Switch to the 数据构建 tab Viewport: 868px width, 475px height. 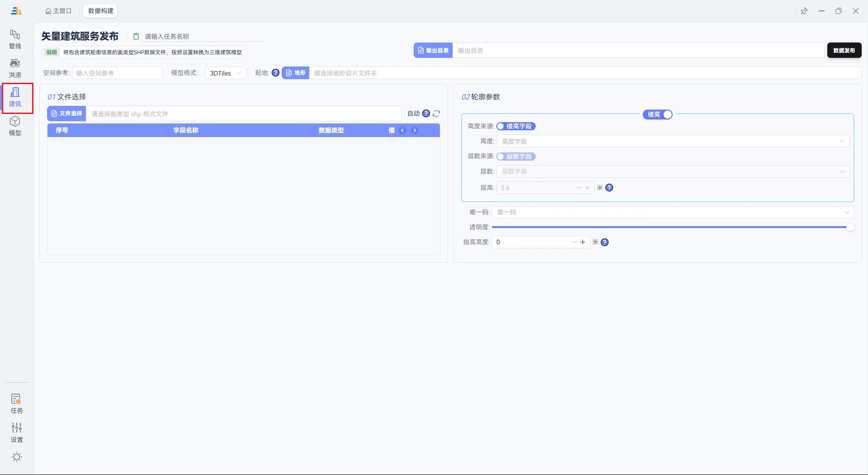[100, 11]
